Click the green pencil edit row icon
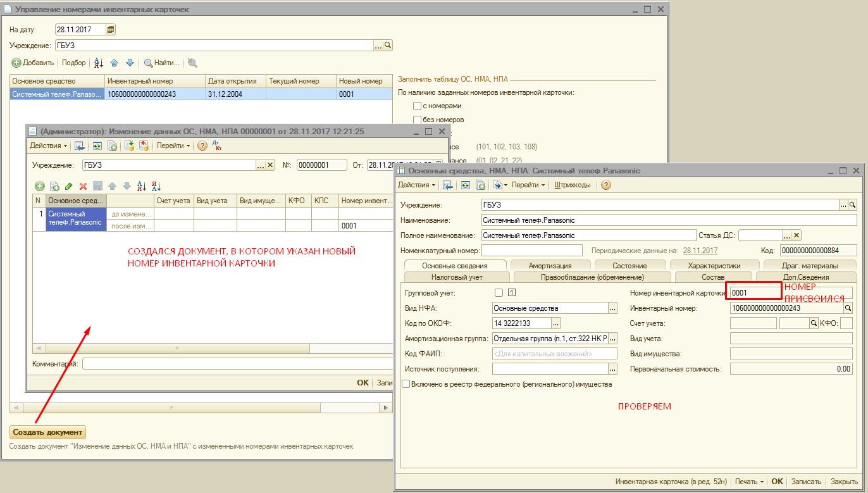Screen dimensions: 868x493 (69, 186)
